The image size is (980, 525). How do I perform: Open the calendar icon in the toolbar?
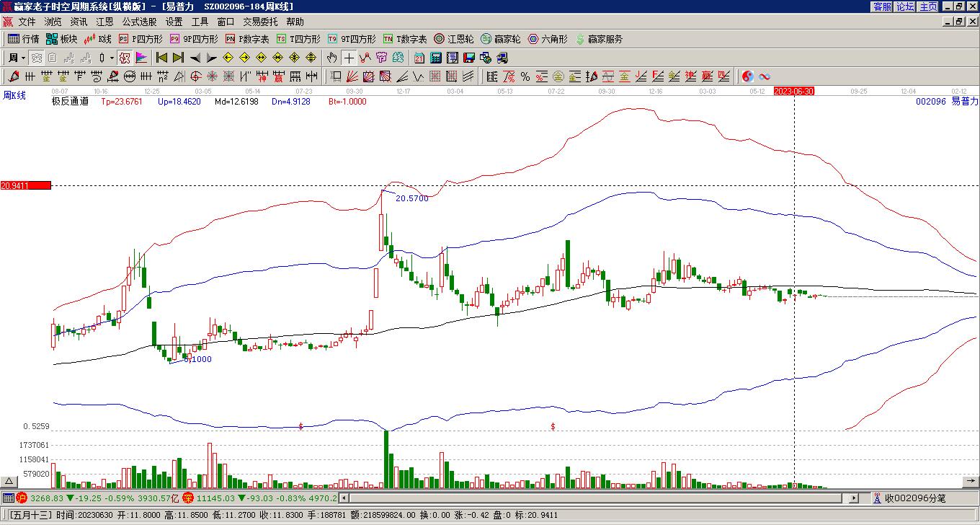pos(419,58)
